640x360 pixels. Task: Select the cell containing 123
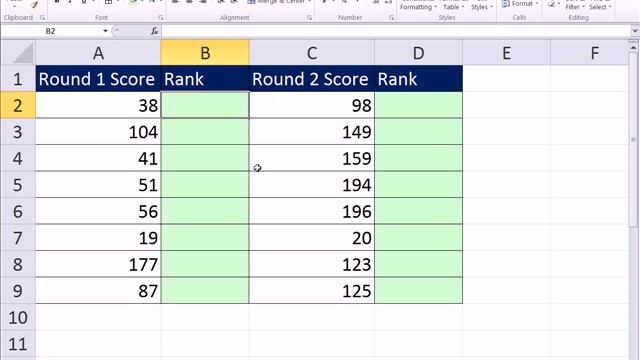click(x=312, y=264)
